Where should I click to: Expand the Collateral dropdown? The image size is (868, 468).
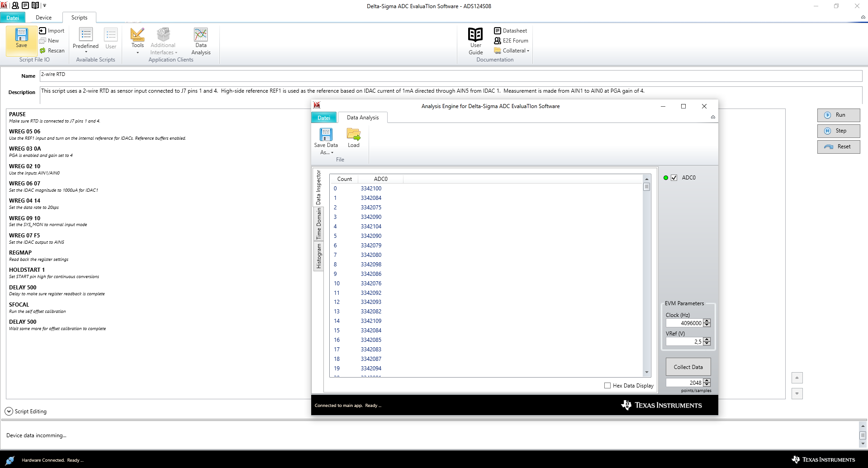point(512,51)
